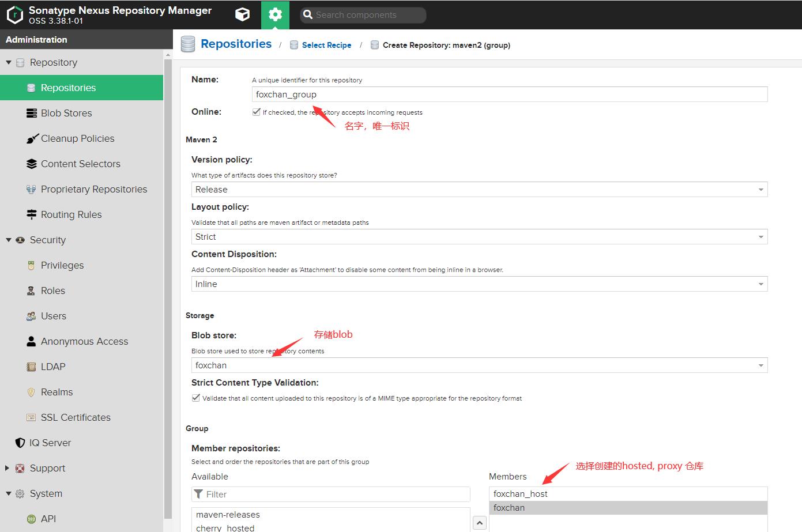Toggle the Online checkbox

[x=257, y=112]
